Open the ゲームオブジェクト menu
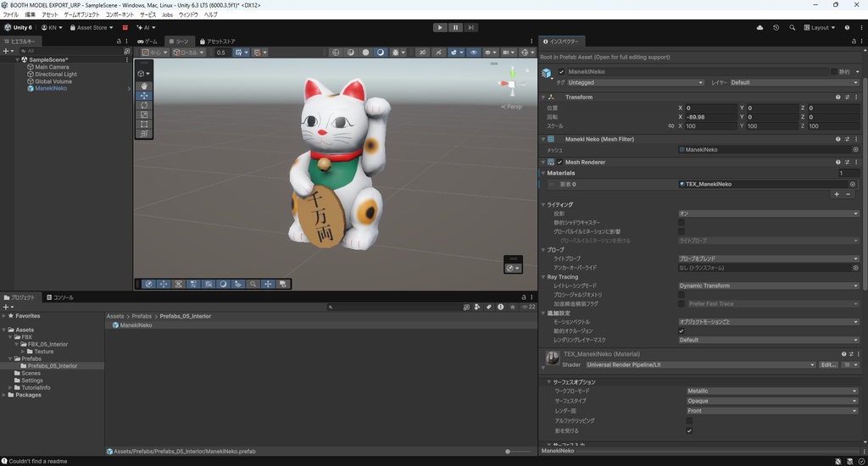 click(x=81, y=15)
